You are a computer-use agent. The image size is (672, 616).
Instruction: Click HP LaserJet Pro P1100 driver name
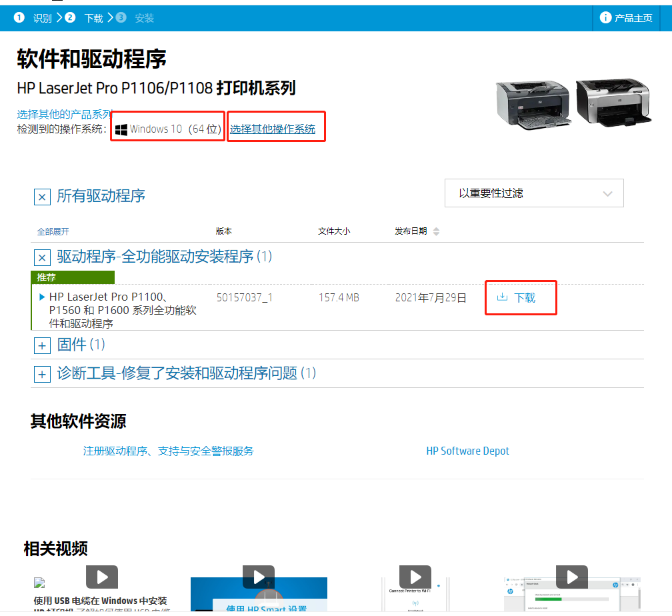(123, 310)
